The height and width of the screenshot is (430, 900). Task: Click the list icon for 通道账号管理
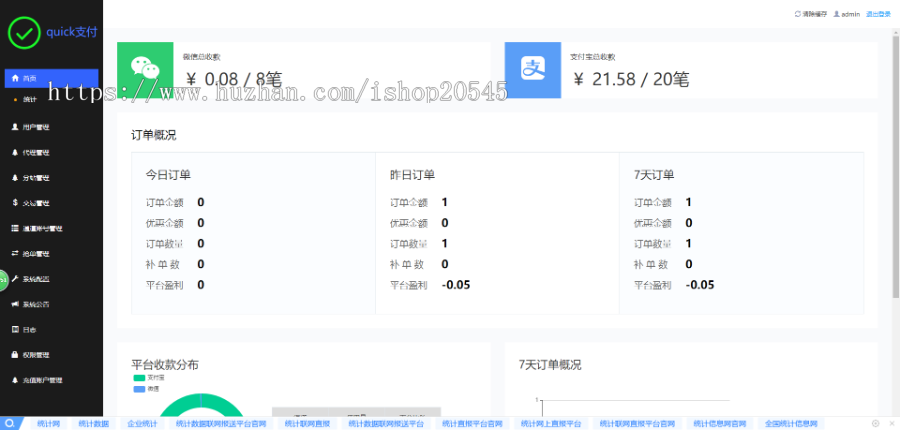click(15, 228)
